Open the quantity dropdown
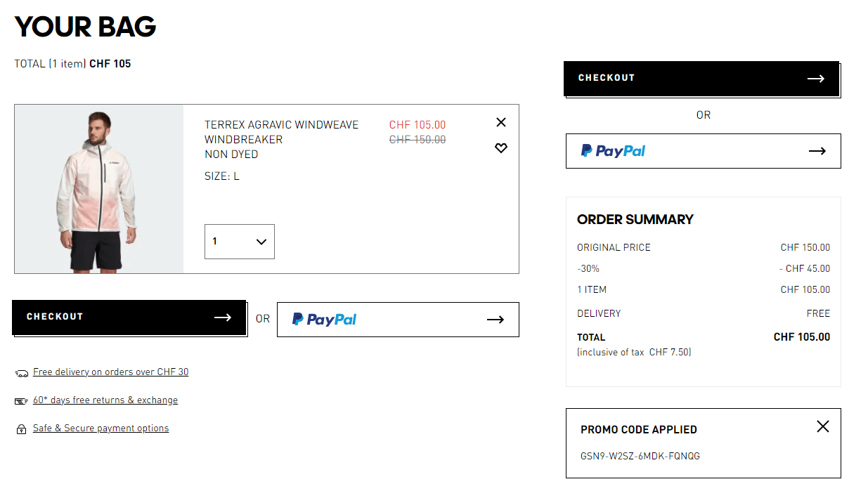This screenshot has height=491, width=868. pyautogui.click(x=240, y=242)
